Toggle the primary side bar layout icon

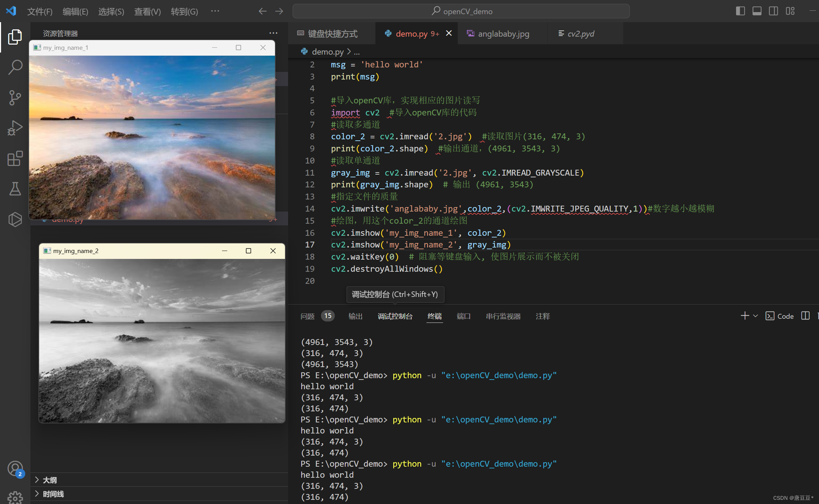point(740,11)
